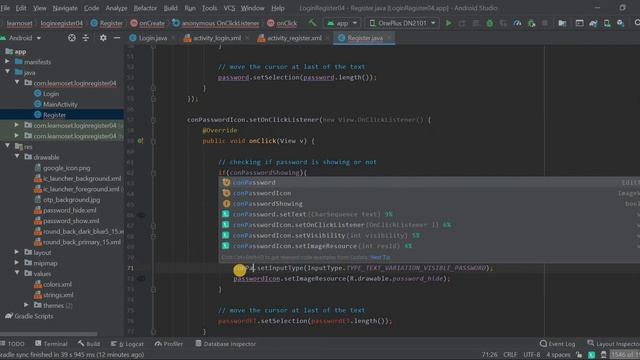Collapse the values folder
640x360 pixels.
(17, 273)
